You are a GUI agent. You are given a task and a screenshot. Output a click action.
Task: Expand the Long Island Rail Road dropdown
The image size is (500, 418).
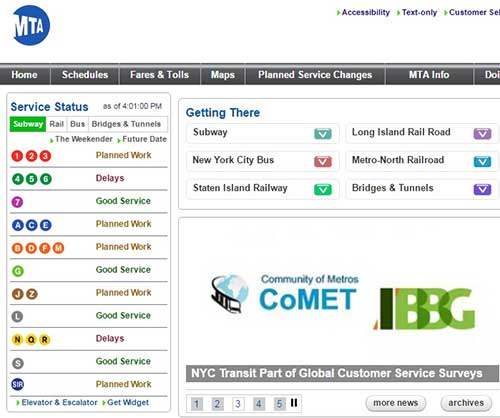pyautogui.click(x=482, y=134)
